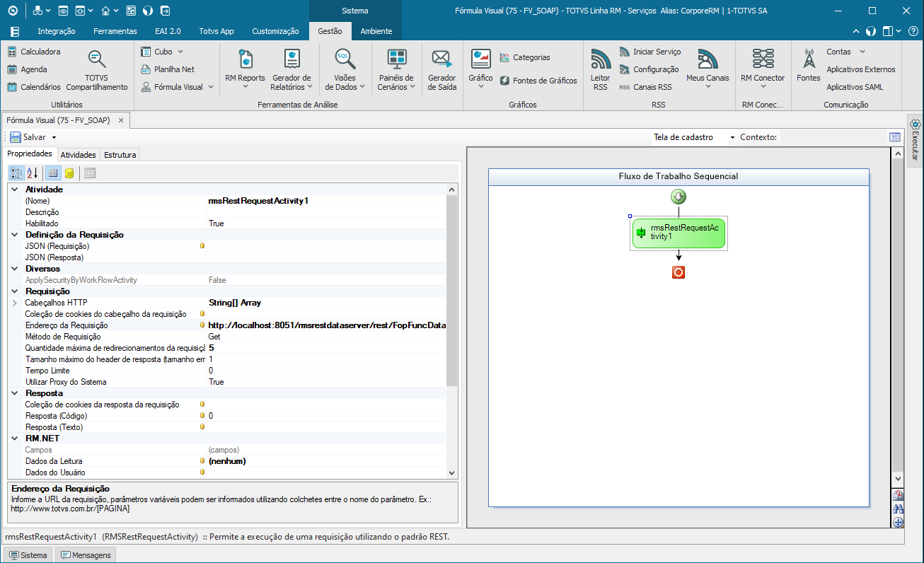The width and height of the screenshot is (924, 563).
Task: Switch to the Ferramentas ribbon tab
Action: (x=115, y=31)
